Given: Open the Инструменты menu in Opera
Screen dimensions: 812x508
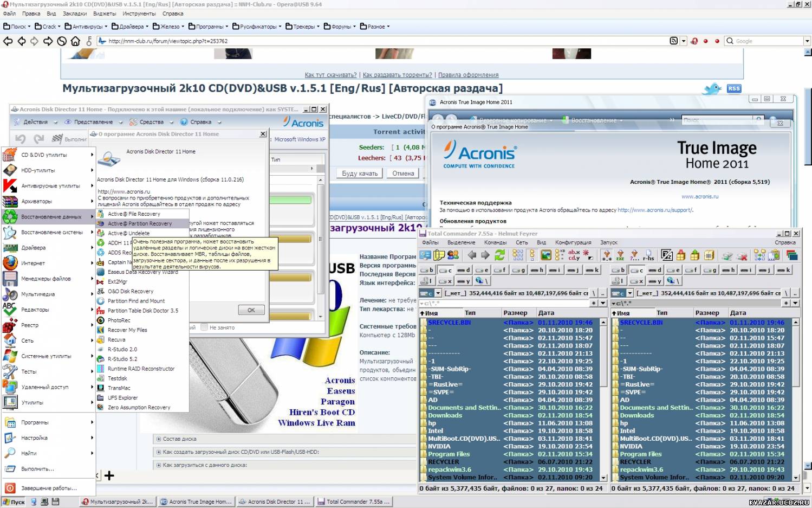Looking at the screenshot, I should tap(139, 14).
